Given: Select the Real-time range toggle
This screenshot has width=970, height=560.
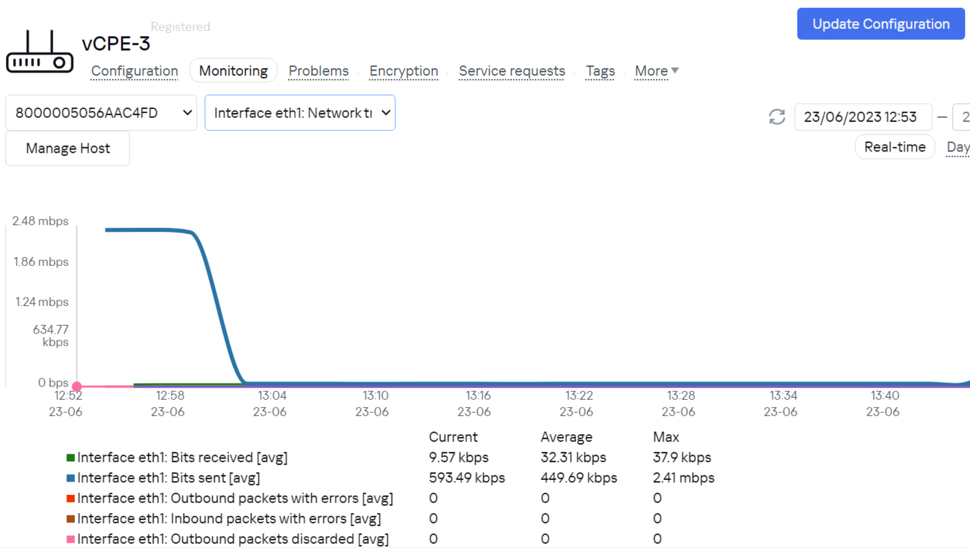Looking at the screenshot, I should tap(894, 147).
